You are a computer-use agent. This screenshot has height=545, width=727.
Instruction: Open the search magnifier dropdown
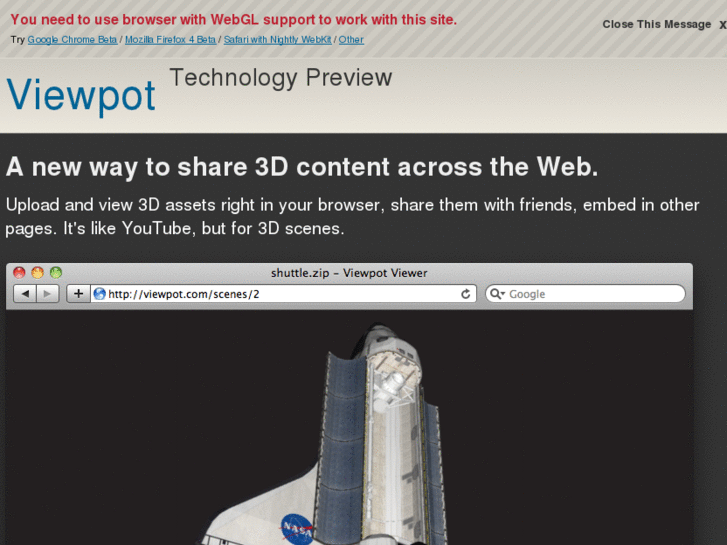497,294
